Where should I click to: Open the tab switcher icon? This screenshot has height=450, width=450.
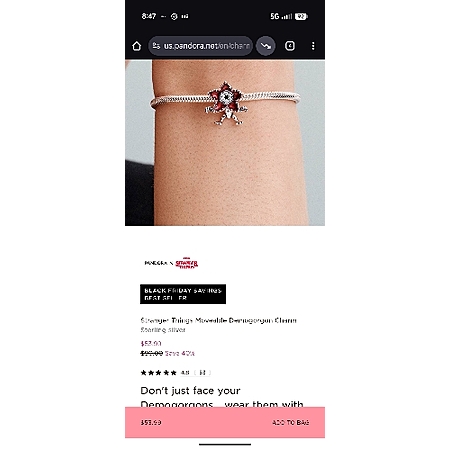pos(290,46)
